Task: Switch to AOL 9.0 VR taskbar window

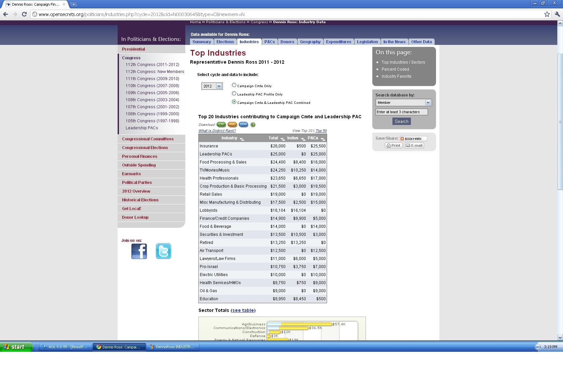Action: coord(65,347)
